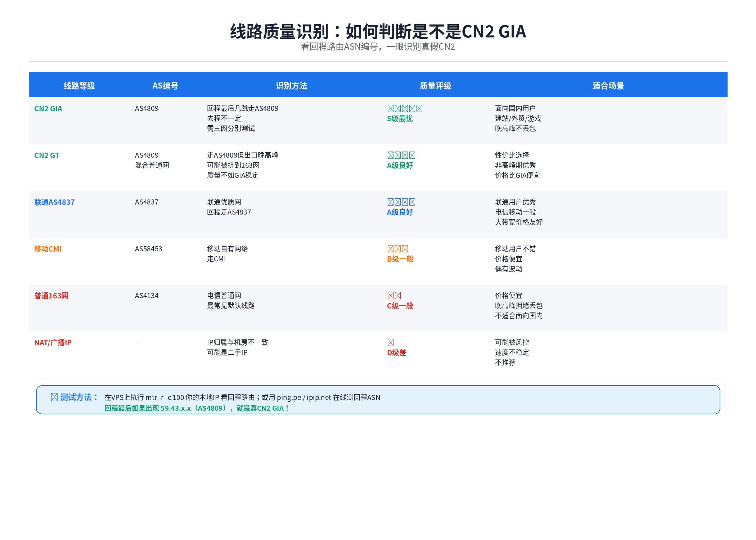Screen dimensions: 756x540
Task: Click the AS4837 number cell
Action: click(x=147, y=202)
